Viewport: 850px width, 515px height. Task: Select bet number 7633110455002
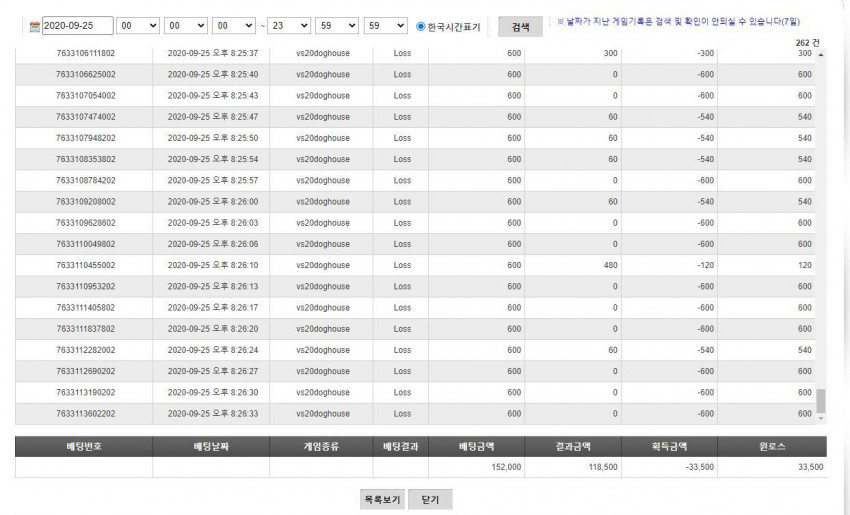click(x=86, y=265)
